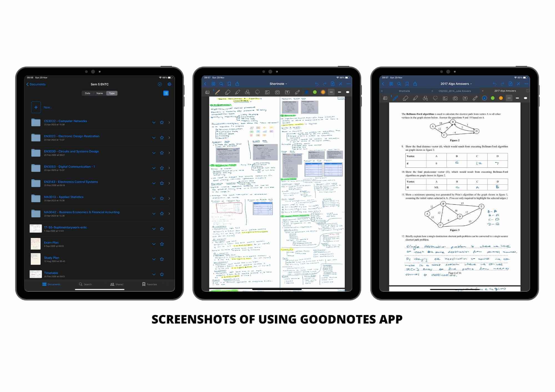555x392 pixels.
Task: Toggle the eraser tool in GoodNotes
Action: tap(228, 93)
